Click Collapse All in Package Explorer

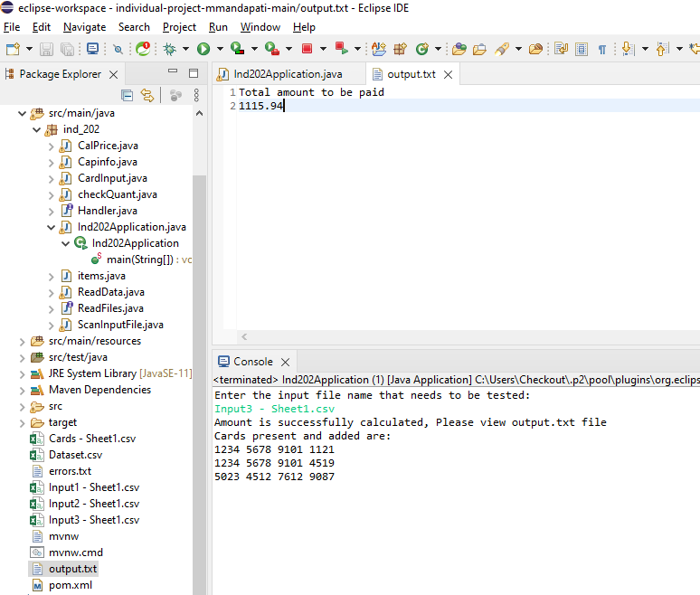pyautogui.click(x=128, y=95)
